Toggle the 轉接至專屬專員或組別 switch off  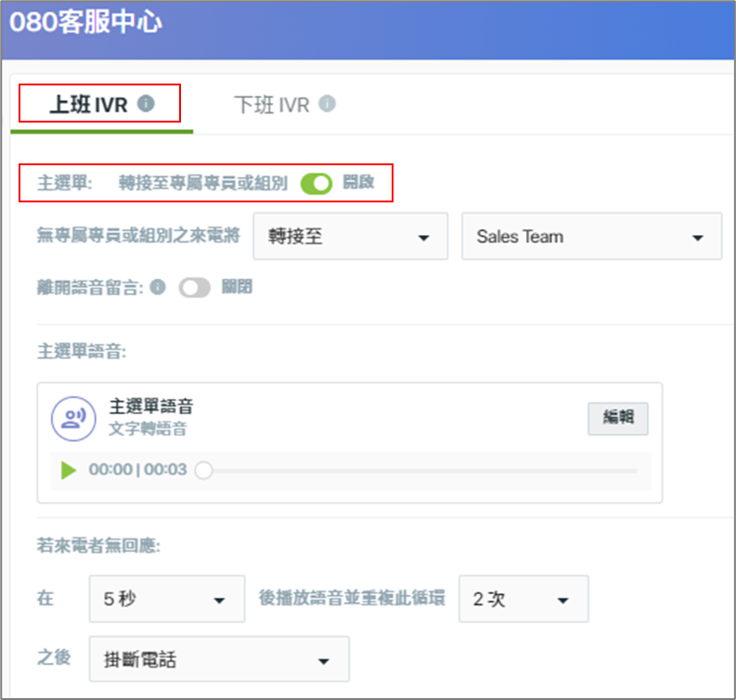(316, 183)
